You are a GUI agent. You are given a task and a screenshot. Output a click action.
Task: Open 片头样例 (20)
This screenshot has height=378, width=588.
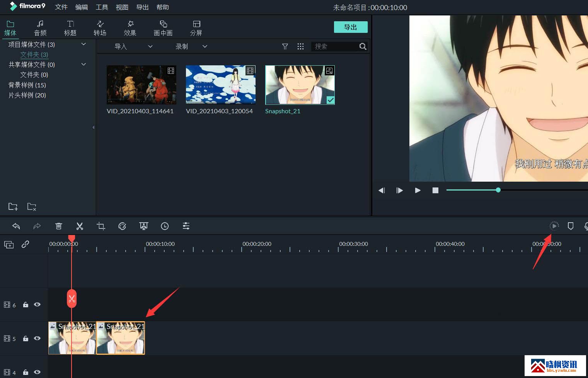pos(27,95)
